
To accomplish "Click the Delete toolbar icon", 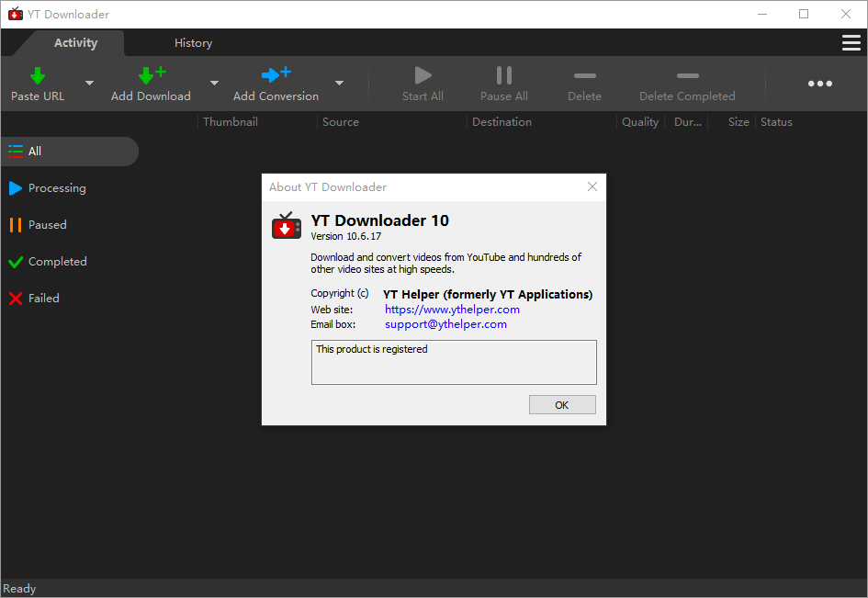I will pyautogui.click(x=584, y=76).
